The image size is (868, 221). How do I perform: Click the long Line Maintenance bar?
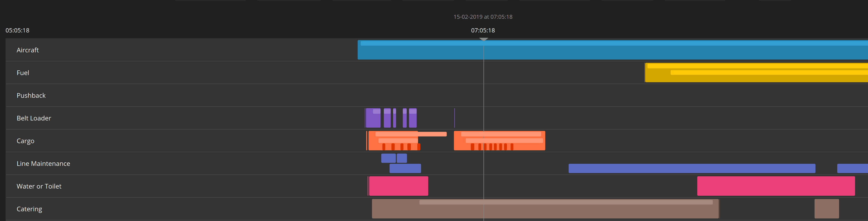point(692,168)
